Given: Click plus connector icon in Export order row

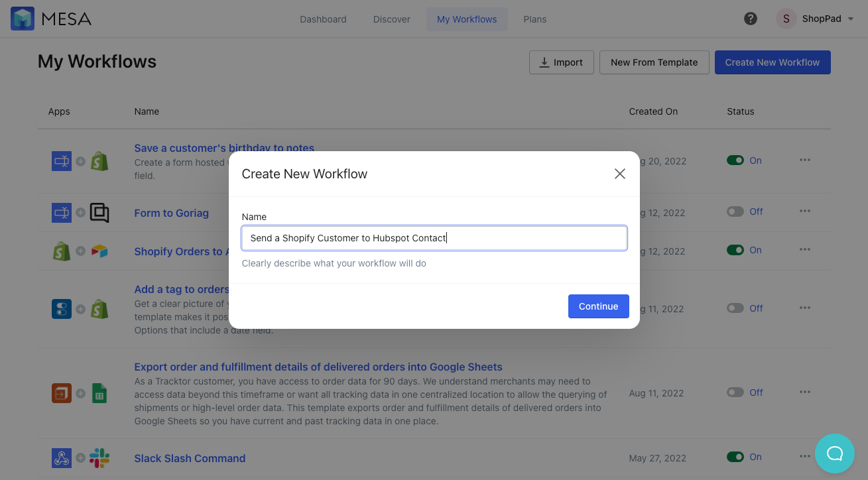Looking at the screenshot, I should (x=80, y=393).
